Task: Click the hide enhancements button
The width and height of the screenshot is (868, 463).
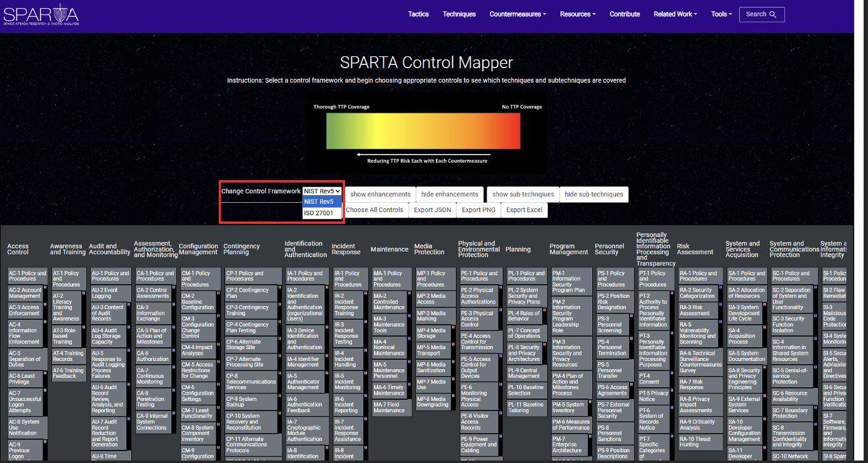Action: click(450, 194)
